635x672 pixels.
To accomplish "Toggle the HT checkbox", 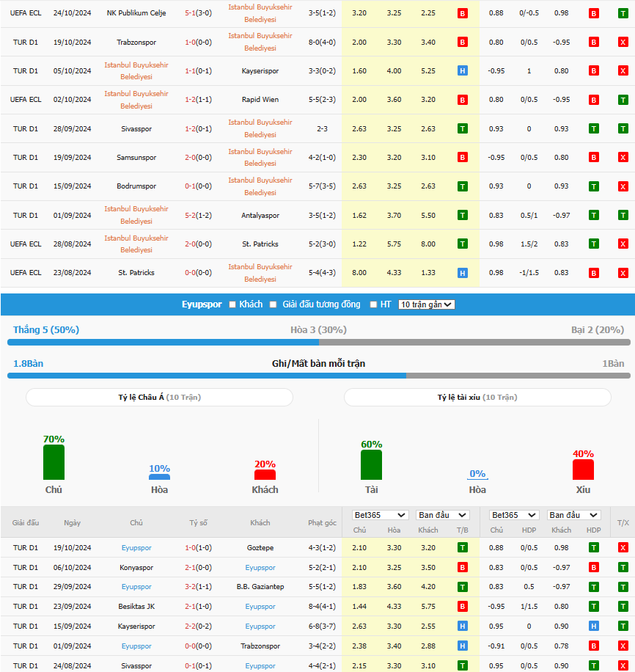I will pos(373,304).
